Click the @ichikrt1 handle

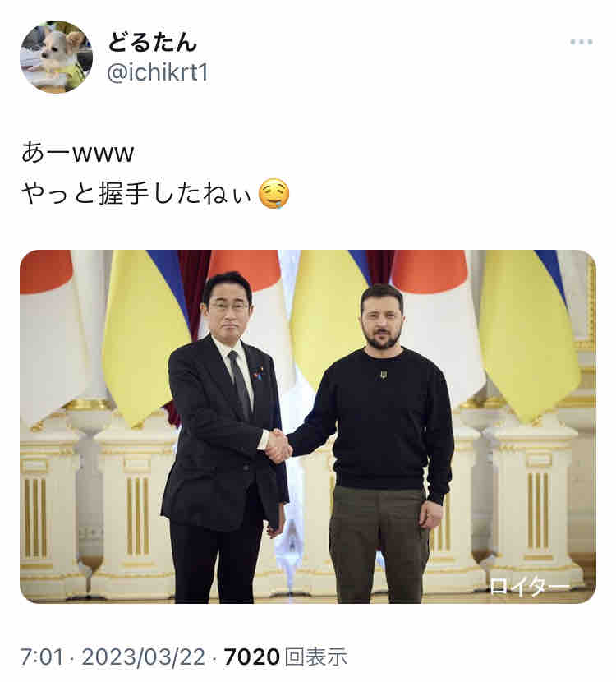pos(158,72)
